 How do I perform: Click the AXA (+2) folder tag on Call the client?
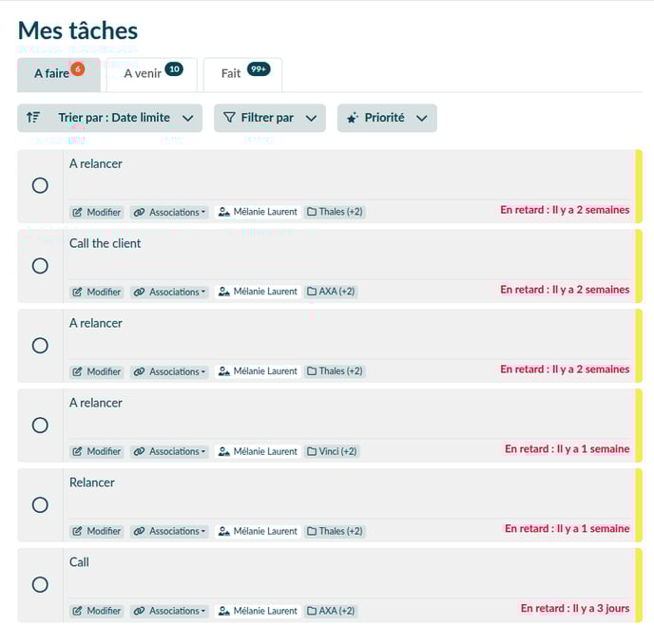click(x=331, y=292)
